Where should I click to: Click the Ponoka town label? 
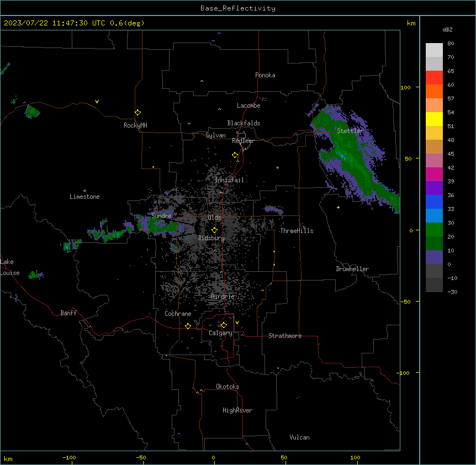pyautogui.click(x=265, y=75)
